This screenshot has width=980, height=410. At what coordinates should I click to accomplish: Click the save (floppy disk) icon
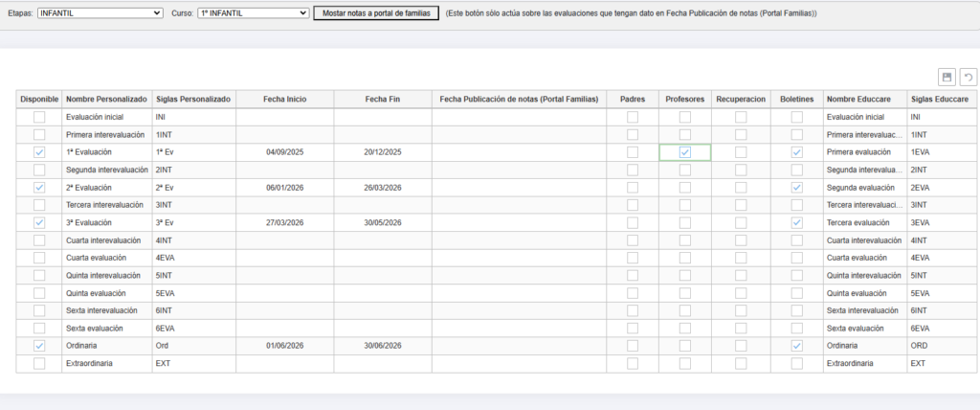click(x=947, y=78)
